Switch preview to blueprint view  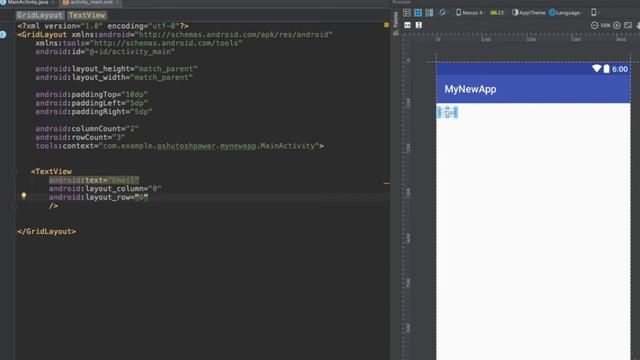tap(418, 13)
